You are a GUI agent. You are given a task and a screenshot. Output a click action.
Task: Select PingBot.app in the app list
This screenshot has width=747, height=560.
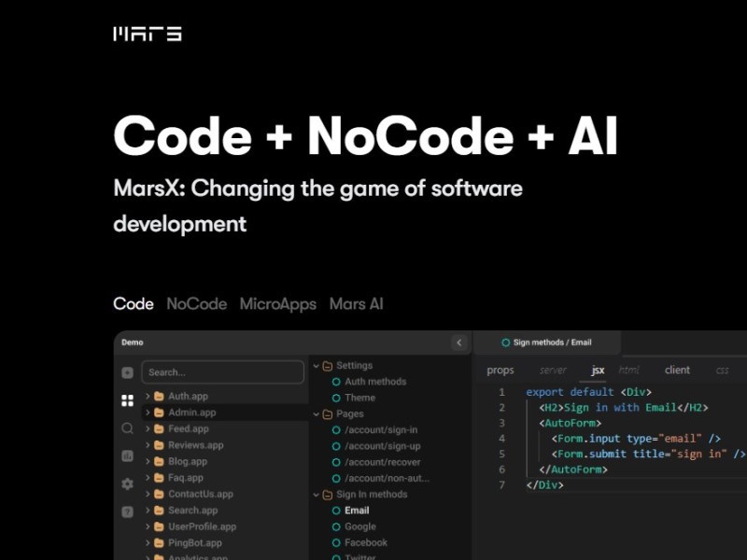195,543
